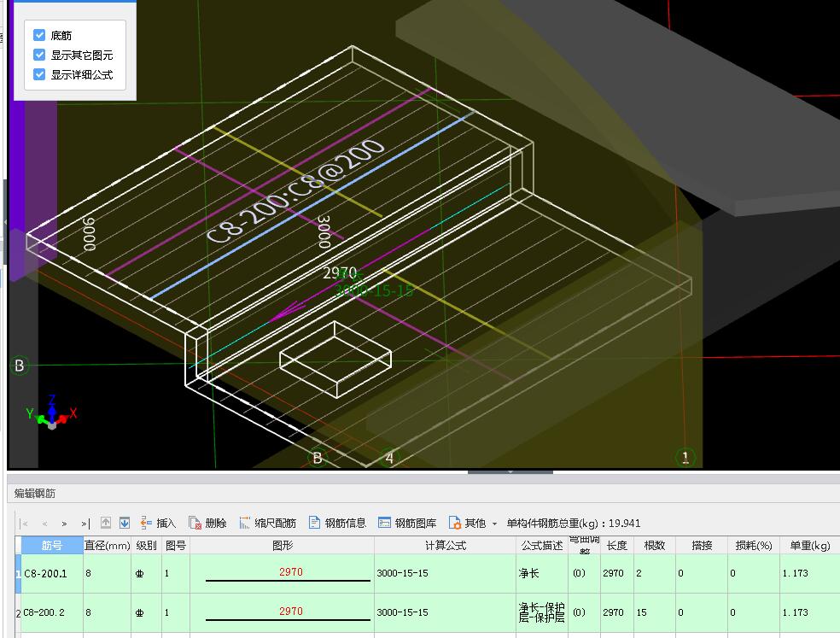Click the C8-200:C8@200 label in 3D view
This screenshot has width=840, height=638.
[x=295, y=191]
